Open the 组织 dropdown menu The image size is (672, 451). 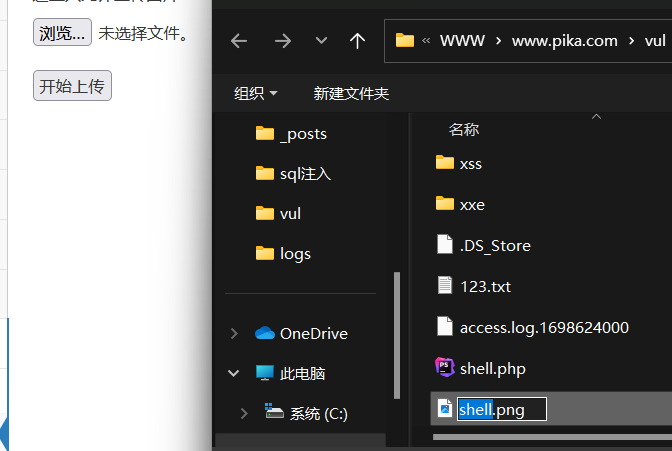[255, 93]
